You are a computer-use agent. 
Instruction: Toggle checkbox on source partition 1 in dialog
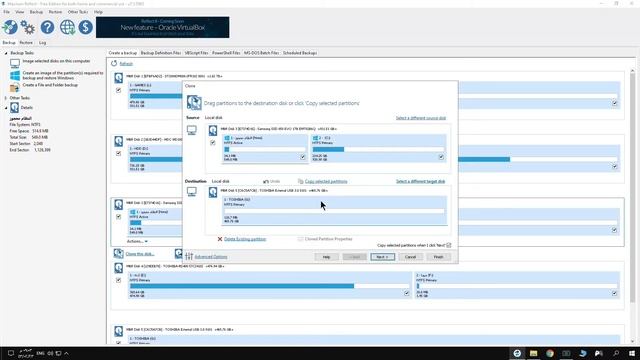coord(303,157)
